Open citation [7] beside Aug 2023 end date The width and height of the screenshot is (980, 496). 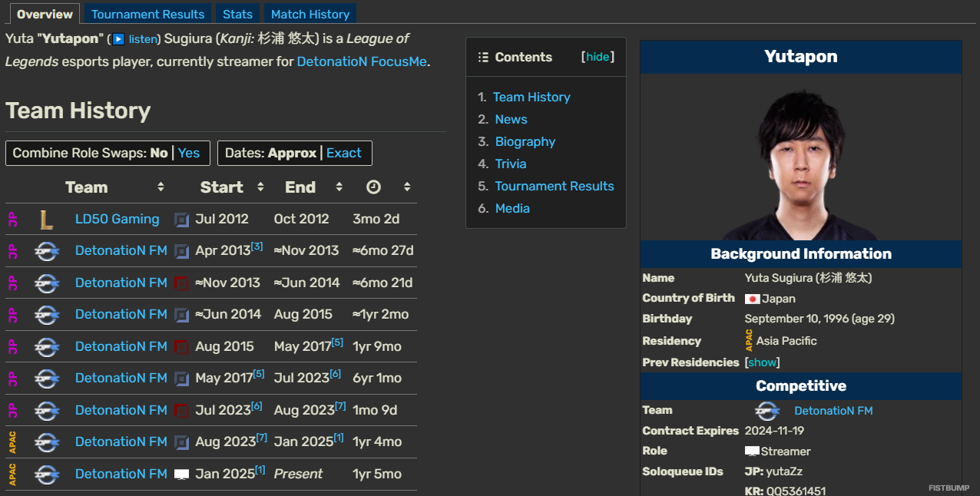pos(340,406)
